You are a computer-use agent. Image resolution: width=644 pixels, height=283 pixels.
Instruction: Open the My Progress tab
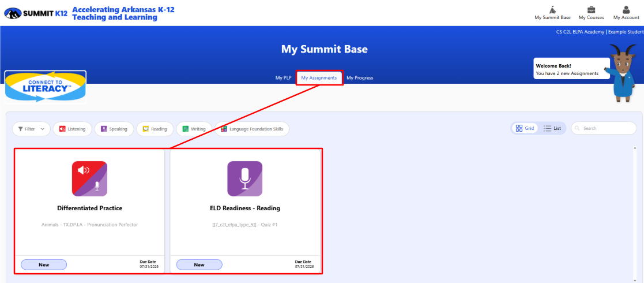click(x=360, y=78)
